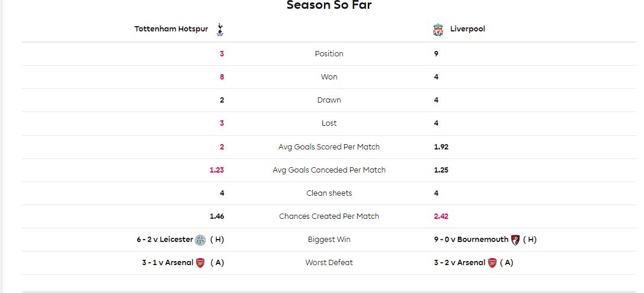Click the Avg Goals Conceded Per Match label
The height and width of the screenshot is (293, 644).
329,170
